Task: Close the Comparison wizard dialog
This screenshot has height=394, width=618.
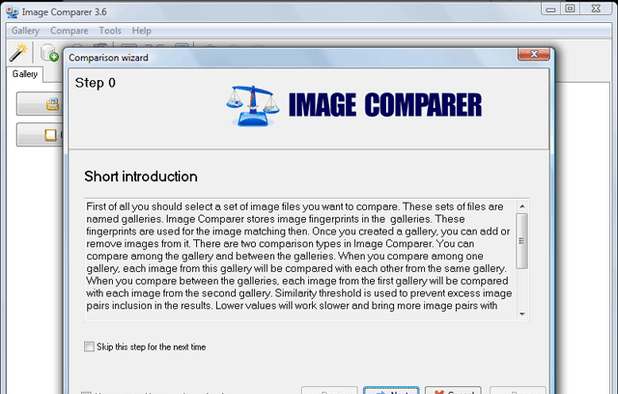Action: point(534,54)
